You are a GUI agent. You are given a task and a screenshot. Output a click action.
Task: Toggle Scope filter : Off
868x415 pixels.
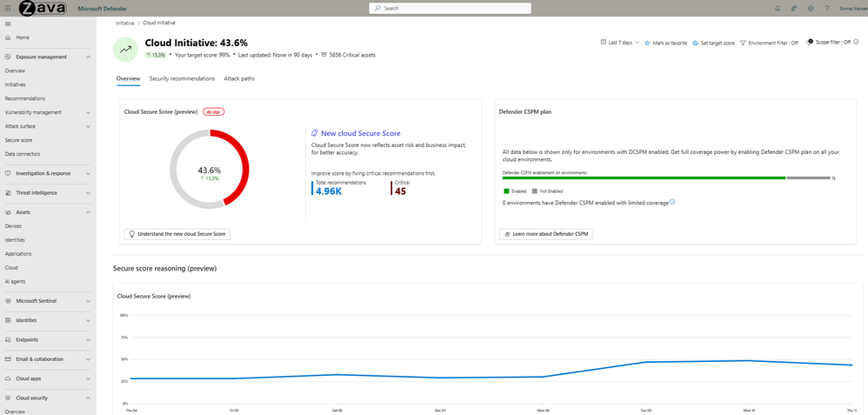(x=828, y=42)
